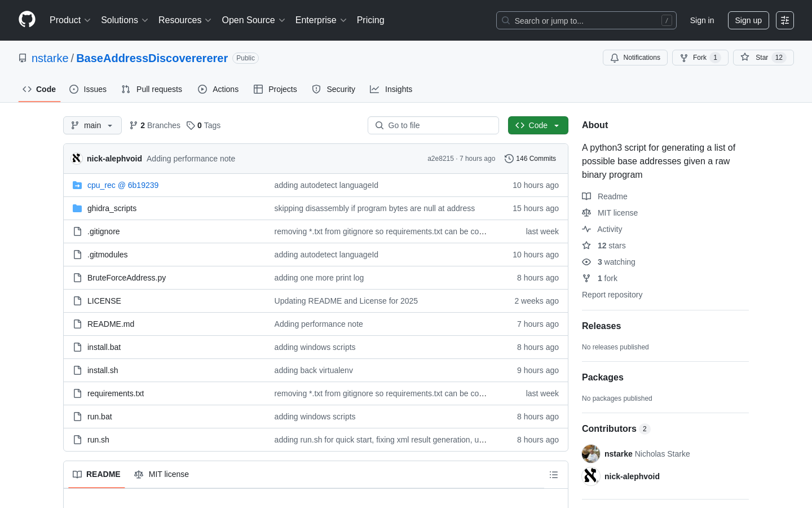Click the file icon beside LICENSE
The height and width of the screenshot is (508, 812).
point(77,301)
